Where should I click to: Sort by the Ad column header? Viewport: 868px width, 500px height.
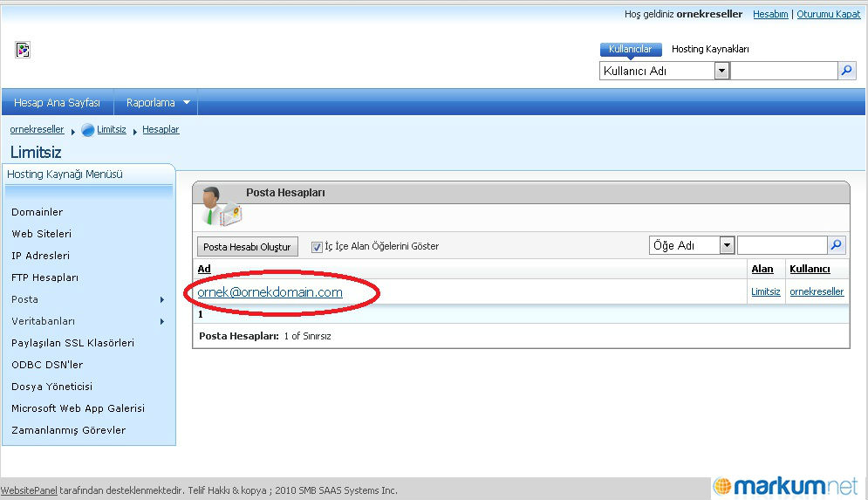[204, 269]
